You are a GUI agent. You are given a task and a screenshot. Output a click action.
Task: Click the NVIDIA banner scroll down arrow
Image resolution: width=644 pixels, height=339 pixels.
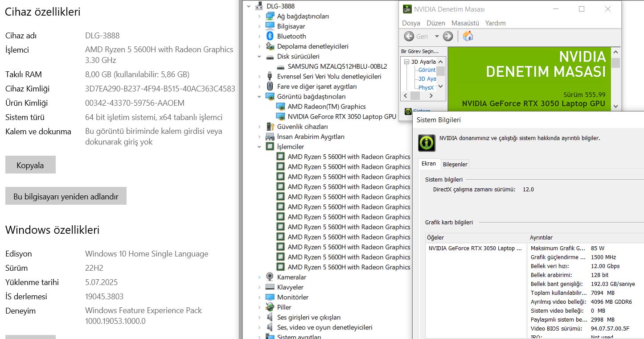615,106
